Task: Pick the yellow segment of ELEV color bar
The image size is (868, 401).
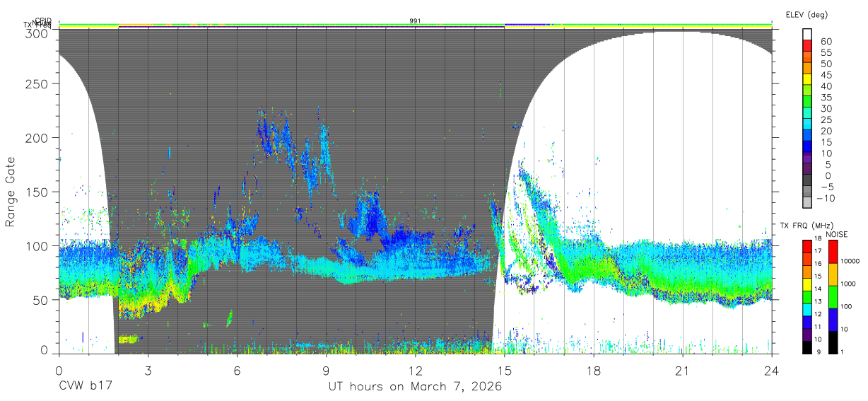Action: [x=807, y=79]
